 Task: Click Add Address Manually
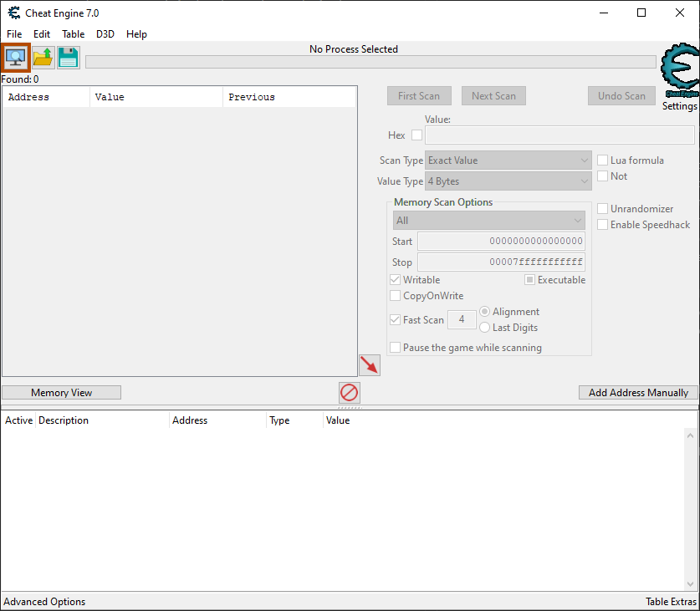(x=638, y=393)
